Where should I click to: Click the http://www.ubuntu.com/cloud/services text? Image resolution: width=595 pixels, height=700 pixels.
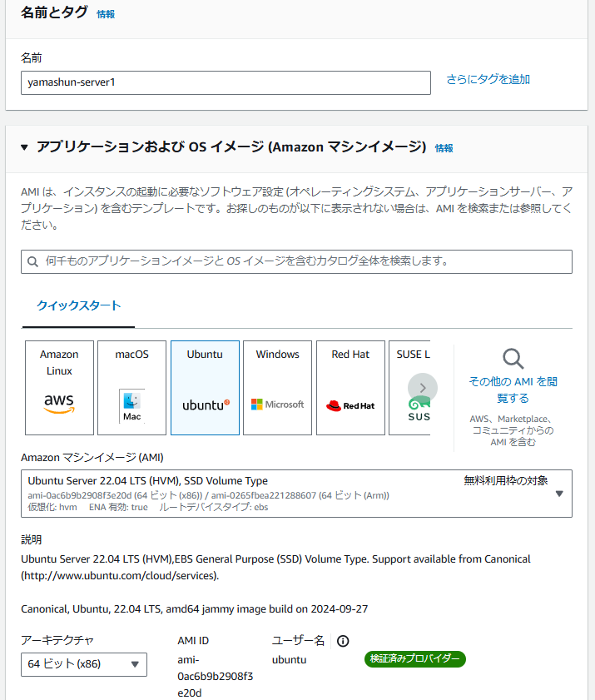tap(120, 576)
